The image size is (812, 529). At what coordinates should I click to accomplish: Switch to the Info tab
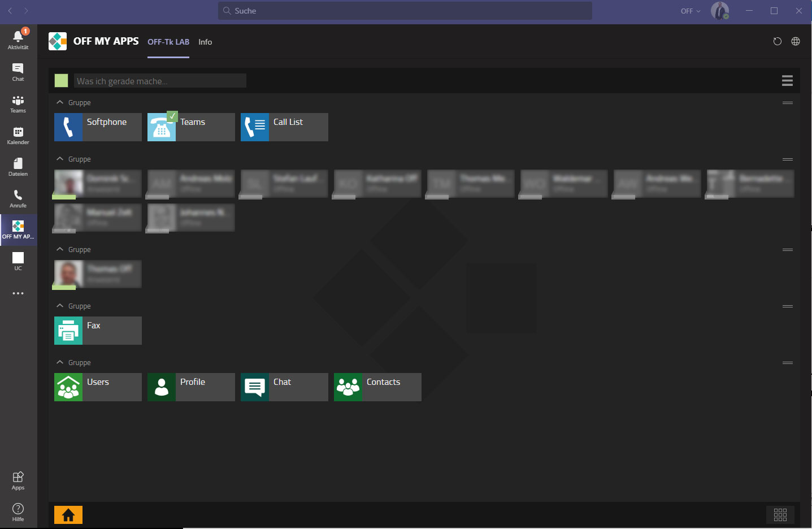click(205, 42)
